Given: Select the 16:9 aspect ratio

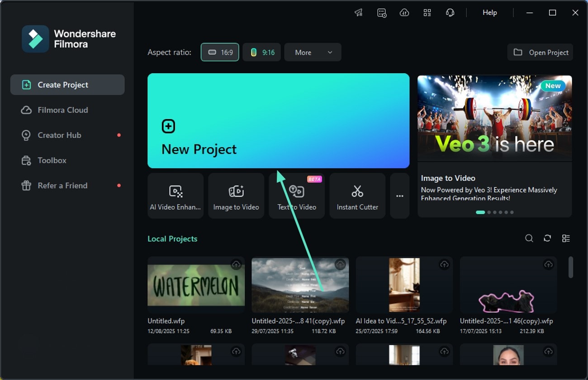Looking at the screenshot, I should [x=220, y=52].
